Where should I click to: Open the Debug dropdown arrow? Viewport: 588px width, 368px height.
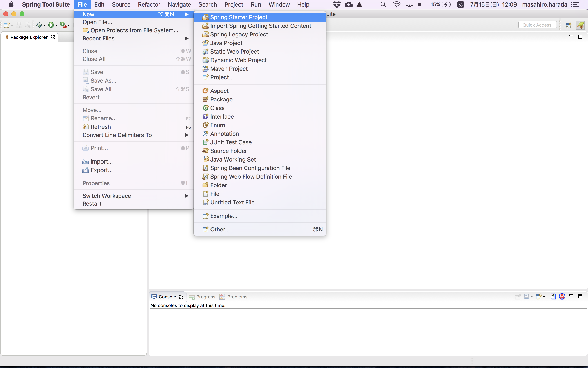44,25
